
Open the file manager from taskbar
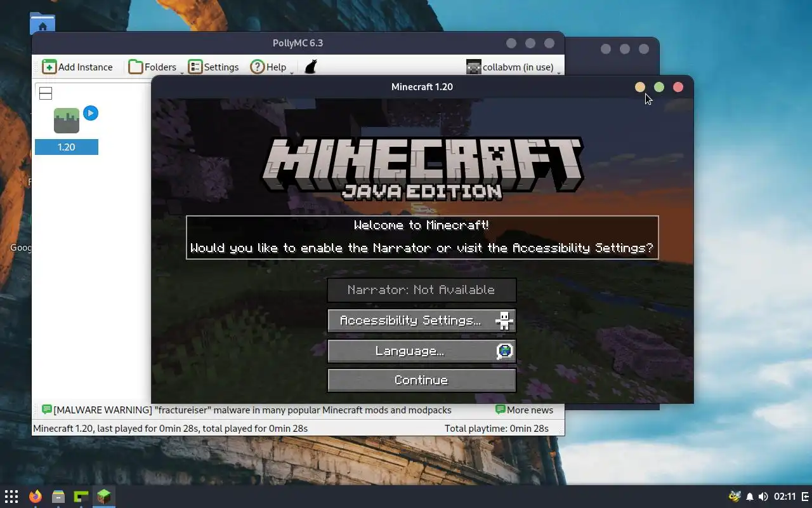(x=58, y=496)
